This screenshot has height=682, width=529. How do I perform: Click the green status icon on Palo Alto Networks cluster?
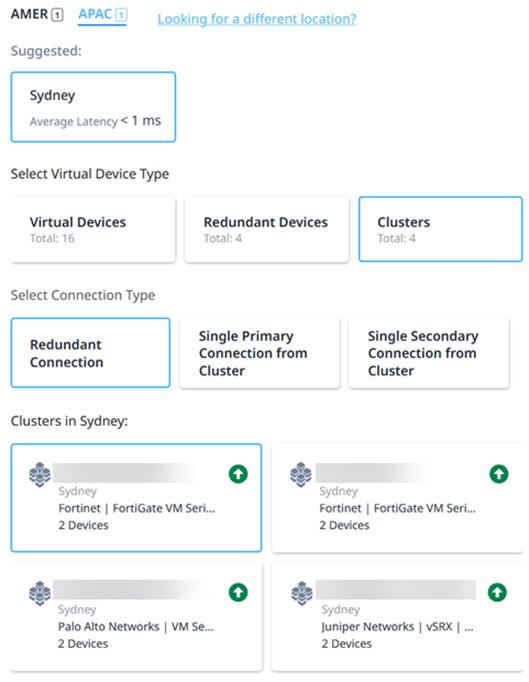tap(238, 592)
